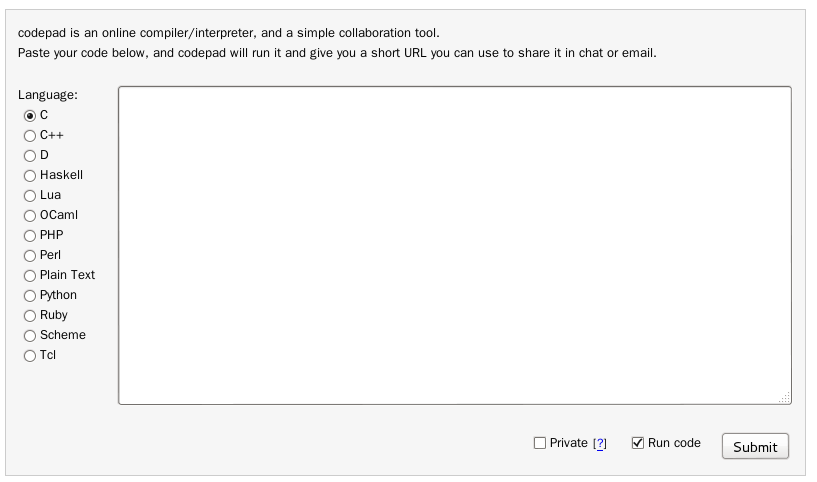
Task: Select Haskell radio button
Action: 30,175
